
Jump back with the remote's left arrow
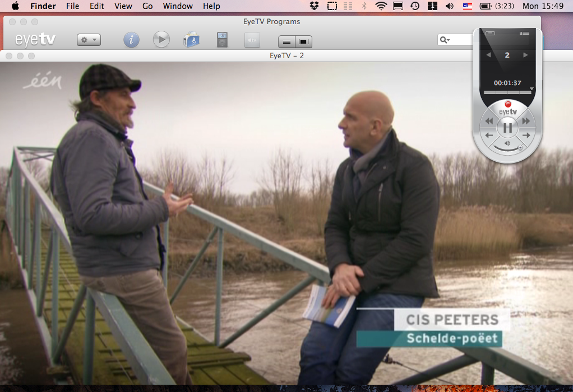[x=488, y=136]
